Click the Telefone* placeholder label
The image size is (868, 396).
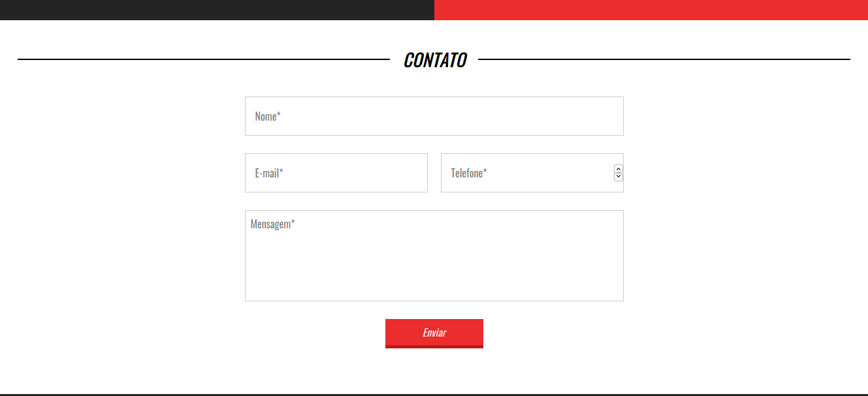[x=469, y=173]
